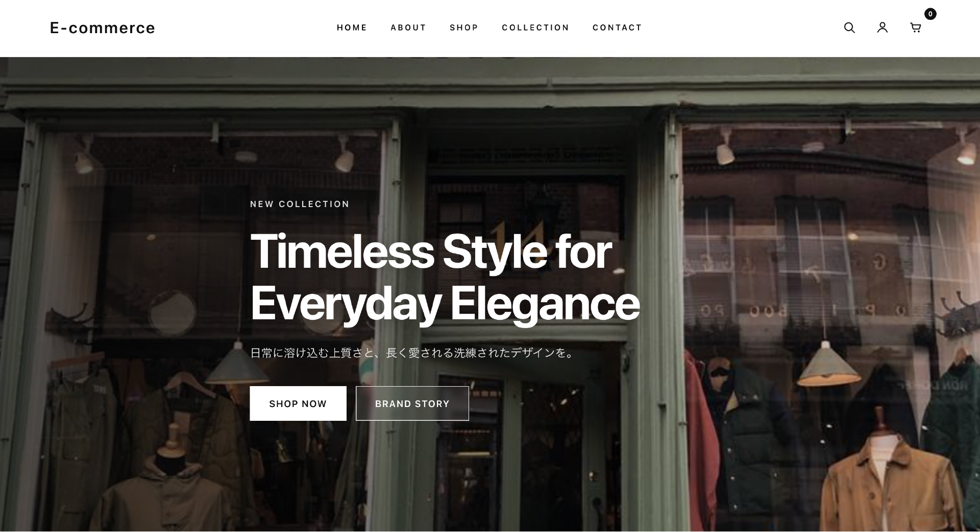This screenshot has width=980, height=532.
Task: Open the ABOUT nav item
Action: coord(408,28)
